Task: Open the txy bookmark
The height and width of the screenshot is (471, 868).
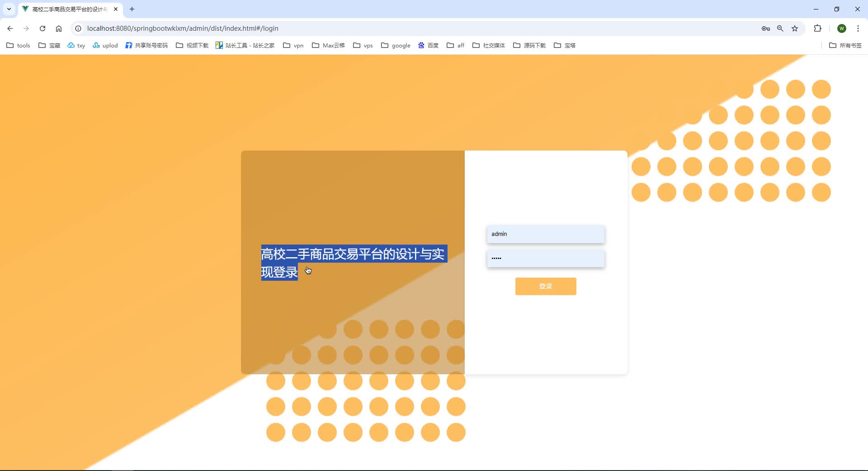Action: pos(76,45)
